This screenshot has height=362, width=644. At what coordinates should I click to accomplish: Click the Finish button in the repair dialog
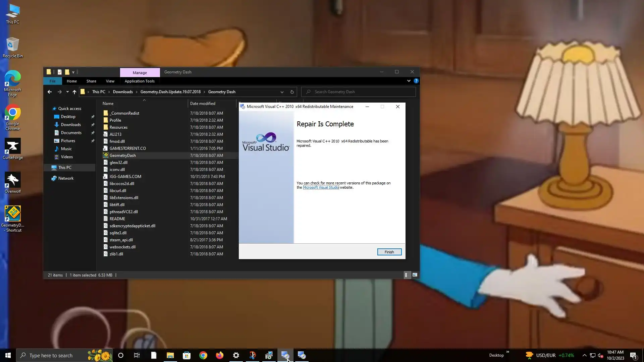(389, 252)
